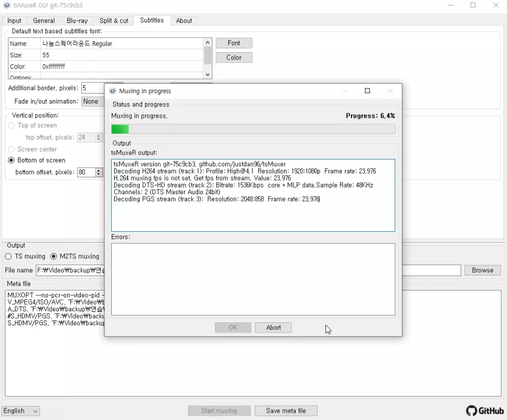Click the greyed Start muxing button
Image resolution: width=507 pixels, height=420 pixels.
click(x=219, y=411)
